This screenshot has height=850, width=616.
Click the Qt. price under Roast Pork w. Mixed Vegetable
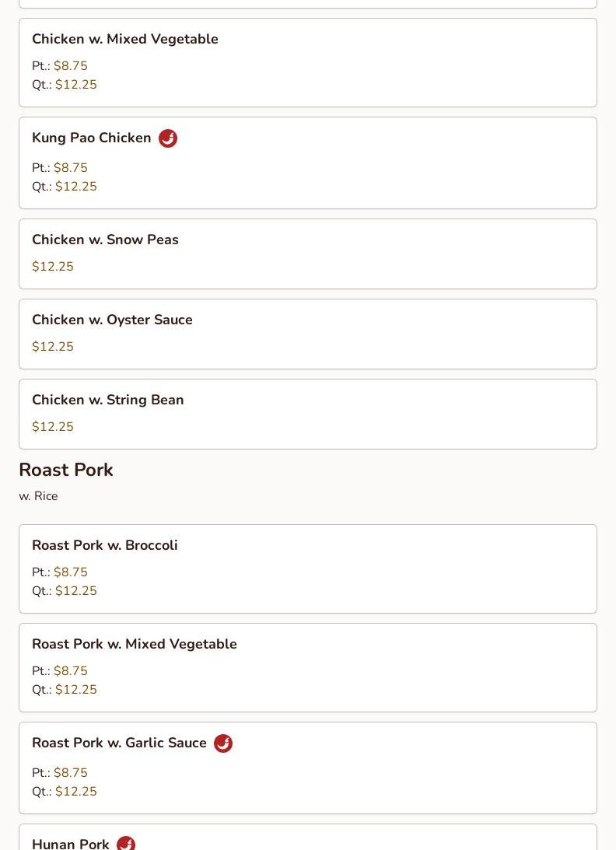pyautogui.click(x=65, y=690)
